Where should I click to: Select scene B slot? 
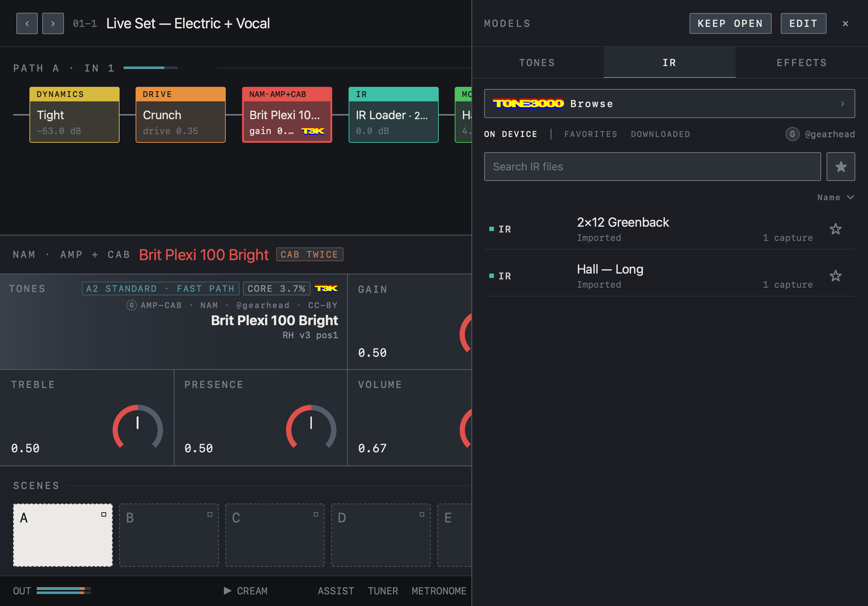point(169,535)
